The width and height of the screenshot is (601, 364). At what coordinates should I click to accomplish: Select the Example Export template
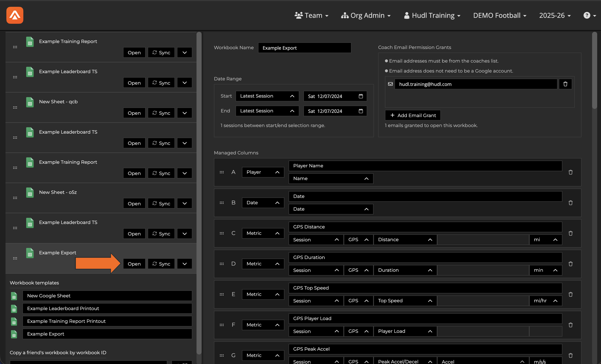(x=107, y=334)
